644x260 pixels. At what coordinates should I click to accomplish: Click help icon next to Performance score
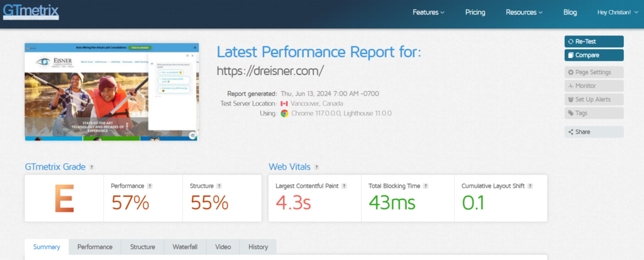[150, 186]
